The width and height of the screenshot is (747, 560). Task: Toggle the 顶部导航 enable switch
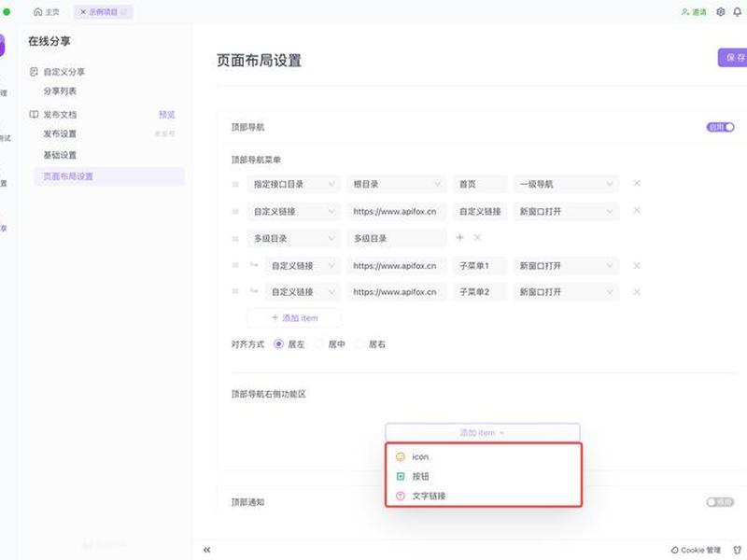click(720, 127)
